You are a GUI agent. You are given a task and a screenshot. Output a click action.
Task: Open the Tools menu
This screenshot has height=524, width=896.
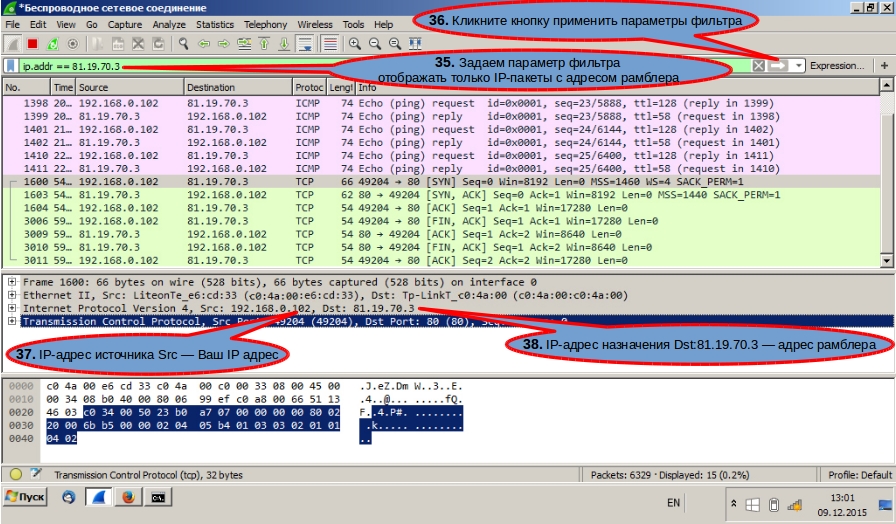coord(354,25)
